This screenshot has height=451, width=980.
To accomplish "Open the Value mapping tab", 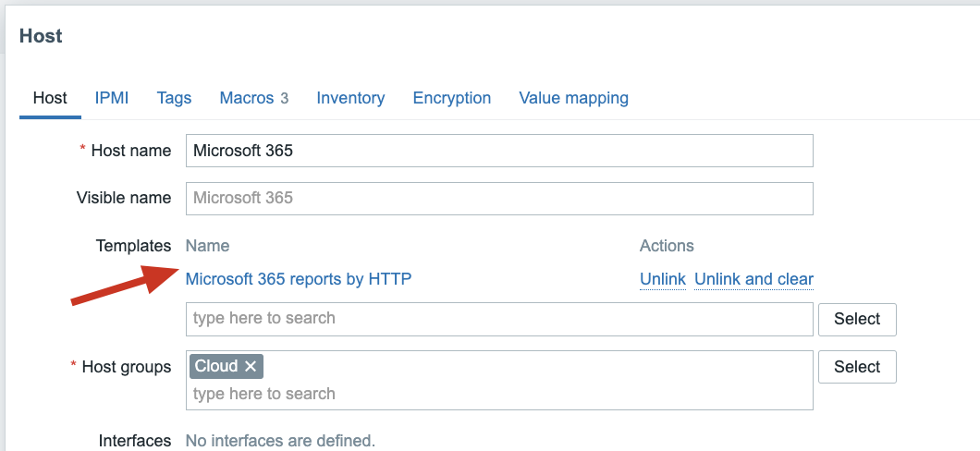I will tap(573, 98).
